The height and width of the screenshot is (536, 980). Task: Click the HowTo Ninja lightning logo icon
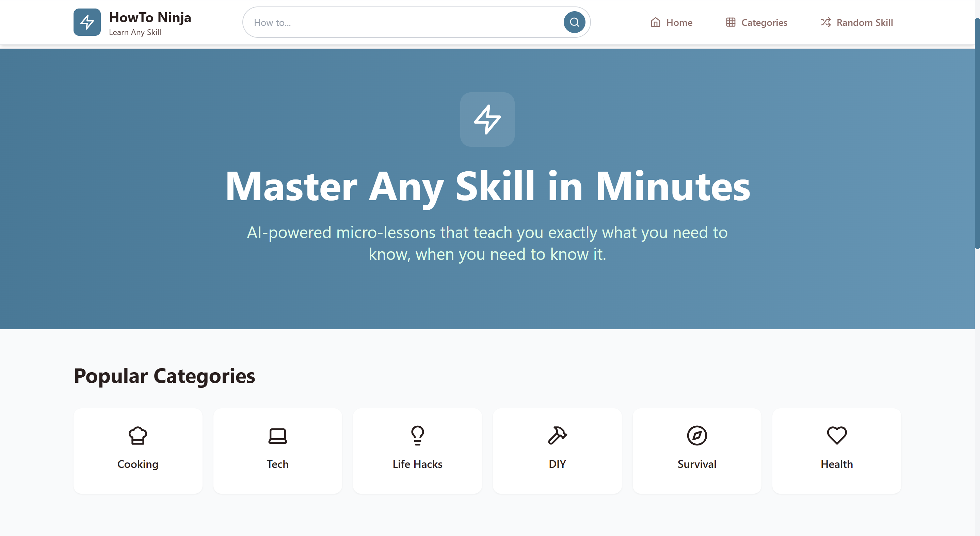click(87, 22)
